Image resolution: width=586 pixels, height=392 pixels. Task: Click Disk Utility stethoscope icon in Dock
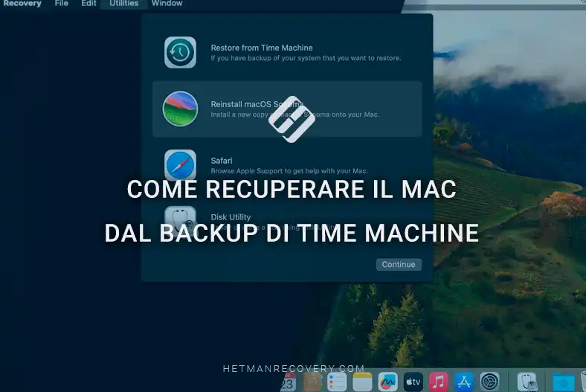pos(527,382)
